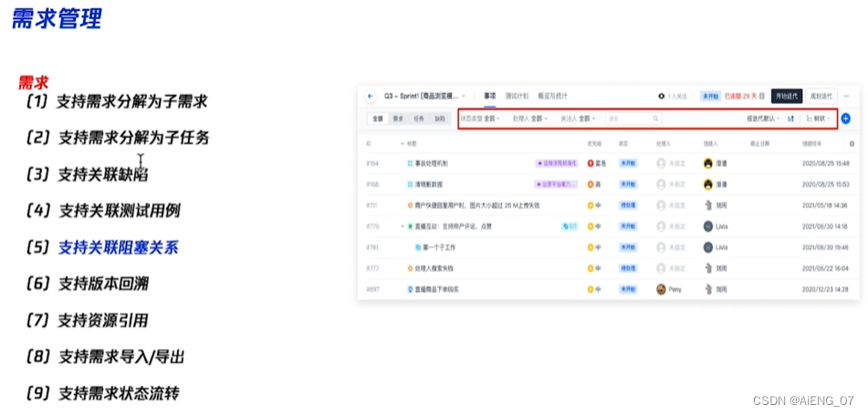The image size is (868, 415).
Task: Open the 树状 view mode dropdown
Action: point(819,119)
